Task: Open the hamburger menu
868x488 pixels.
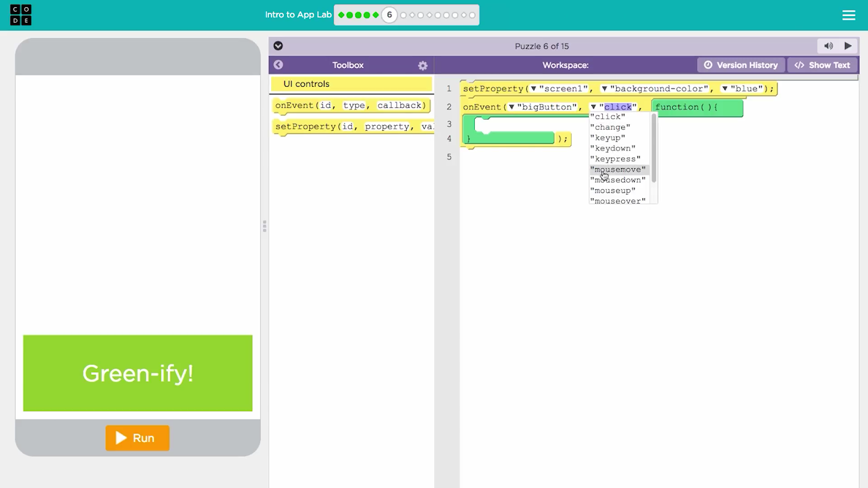Action: 848,15
